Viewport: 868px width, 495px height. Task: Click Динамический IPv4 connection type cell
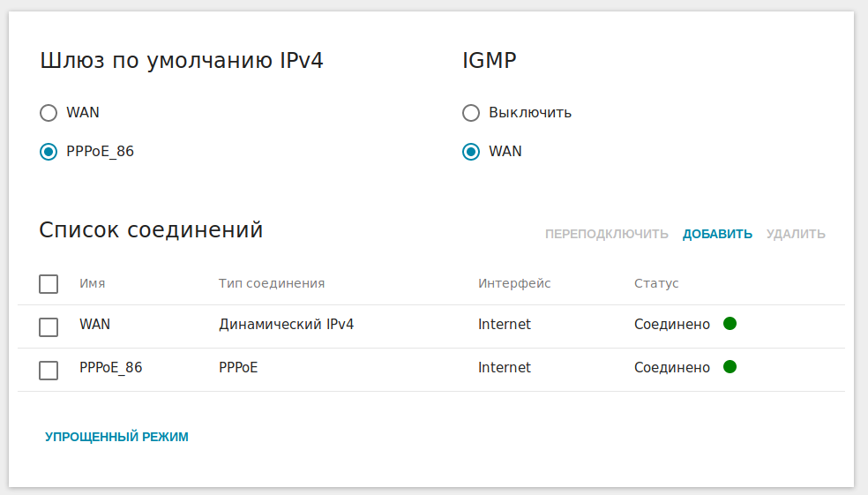click(286, 325)
